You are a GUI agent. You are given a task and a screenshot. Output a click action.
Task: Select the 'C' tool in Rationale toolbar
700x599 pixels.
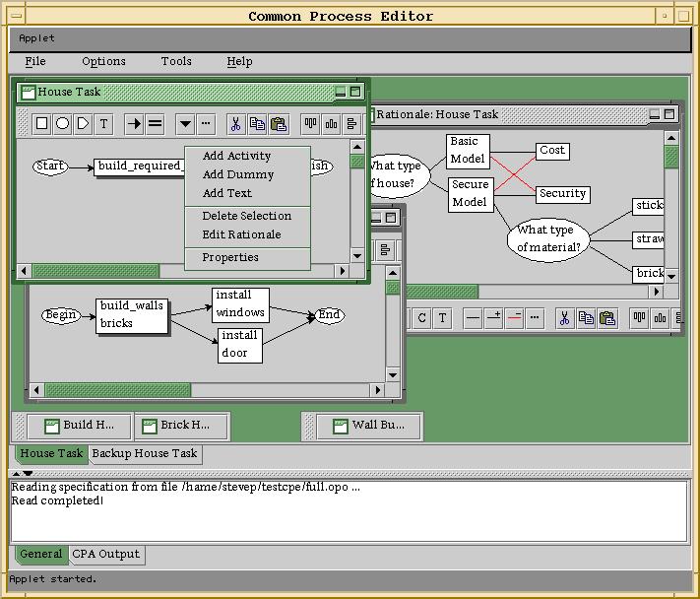421,318
